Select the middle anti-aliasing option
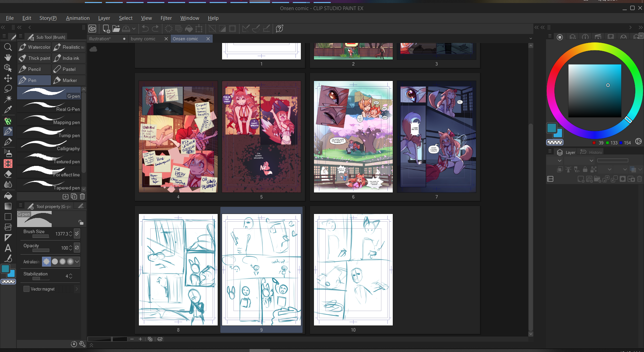 pos(62,261)
